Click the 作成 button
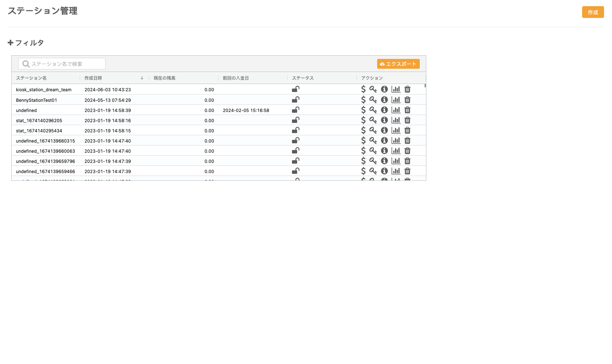612x364 pixels. [593, 12]
